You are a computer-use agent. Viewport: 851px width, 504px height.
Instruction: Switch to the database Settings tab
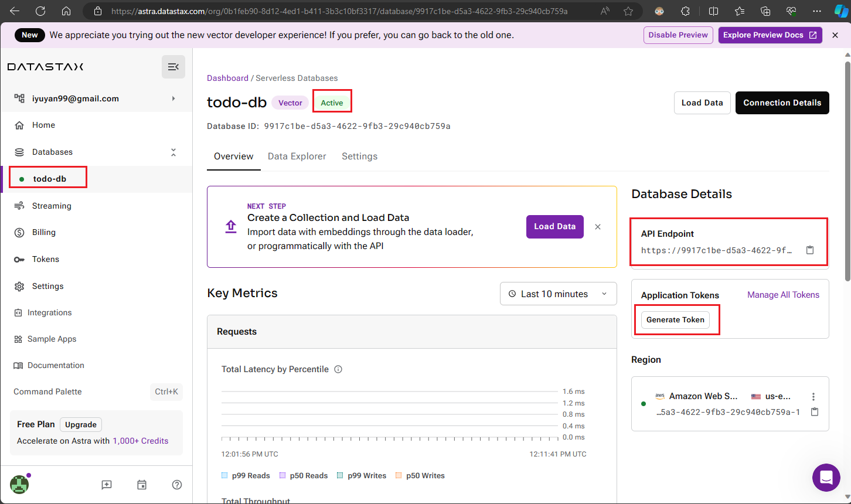[x=360, y=156]
